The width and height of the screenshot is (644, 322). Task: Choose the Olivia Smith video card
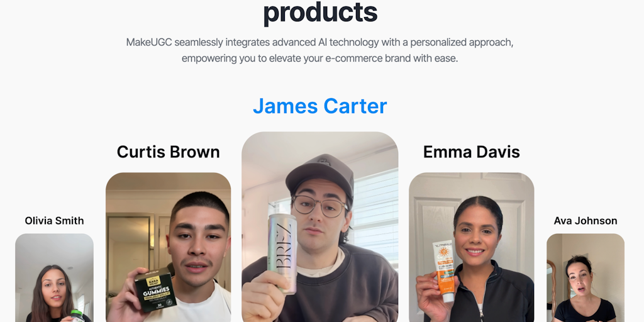54,277
